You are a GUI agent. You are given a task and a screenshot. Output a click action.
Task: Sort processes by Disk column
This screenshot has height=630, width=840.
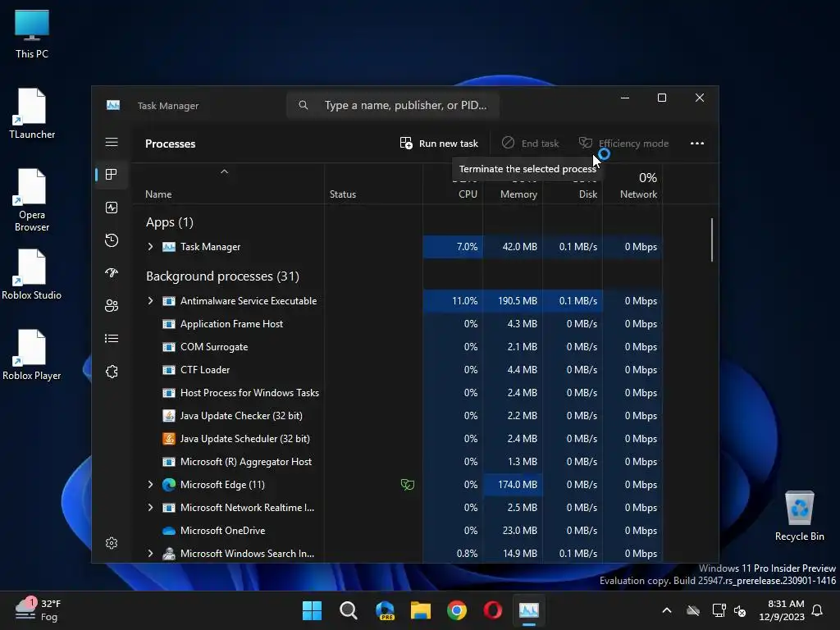point(587,194)
